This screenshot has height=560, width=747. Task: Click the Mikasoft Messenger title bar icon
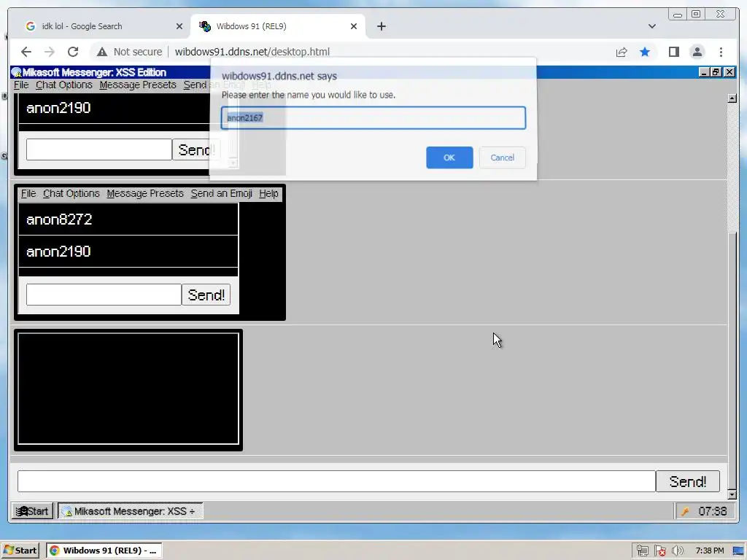click(17, 72)
